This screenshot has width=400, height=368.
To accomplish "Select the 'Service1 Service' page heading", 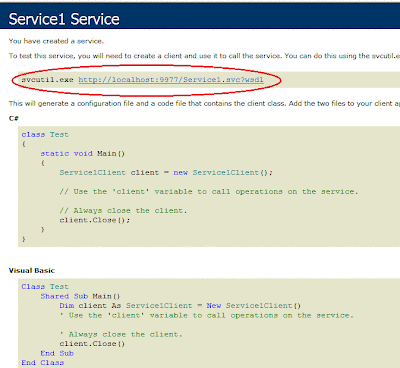I will pyautogui.click(x=64, y=19).
